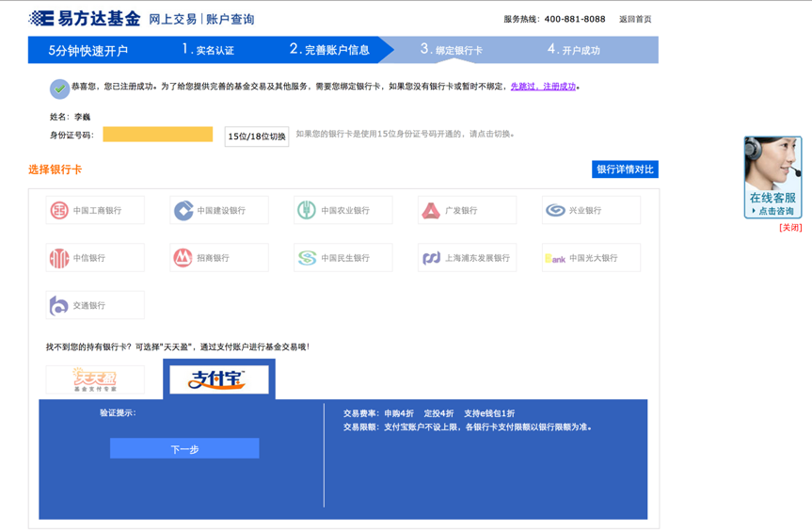Image resolution: width=812 pixels, height=532 pixels.
Task: Select 中国工商银行 bank card
Action: (x=95, y=210)
